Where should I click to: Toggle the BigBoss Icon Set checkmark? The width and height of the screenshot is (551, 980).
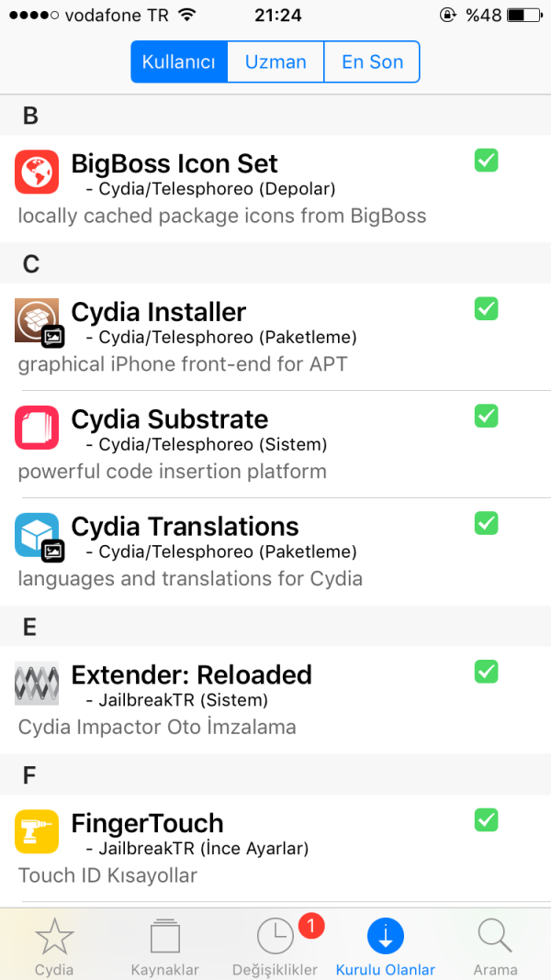[x=486, y=161]
